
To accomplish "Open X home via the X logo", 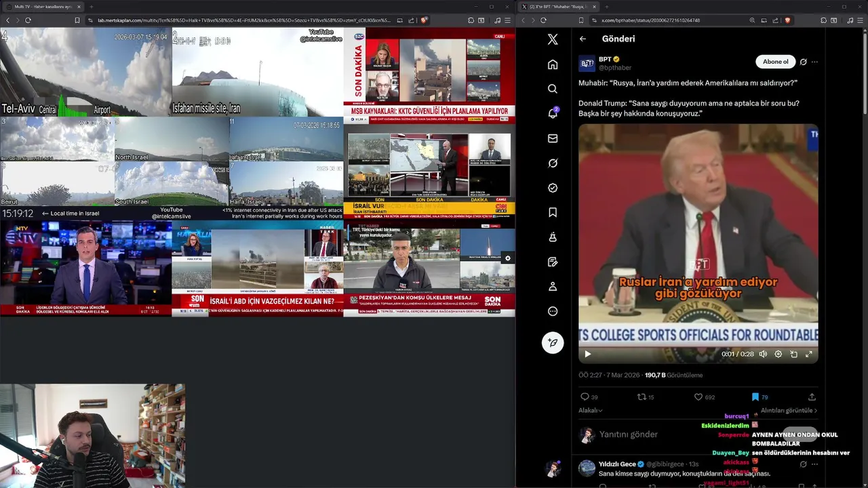I will tap(553, 39).
